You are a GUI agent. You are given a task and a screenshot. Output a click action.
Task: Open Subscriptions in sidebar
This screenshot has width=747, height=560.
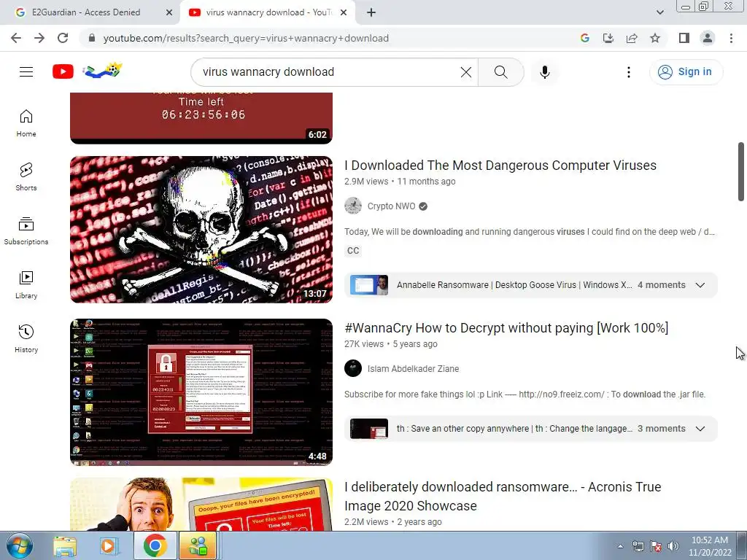click(26, 231)
